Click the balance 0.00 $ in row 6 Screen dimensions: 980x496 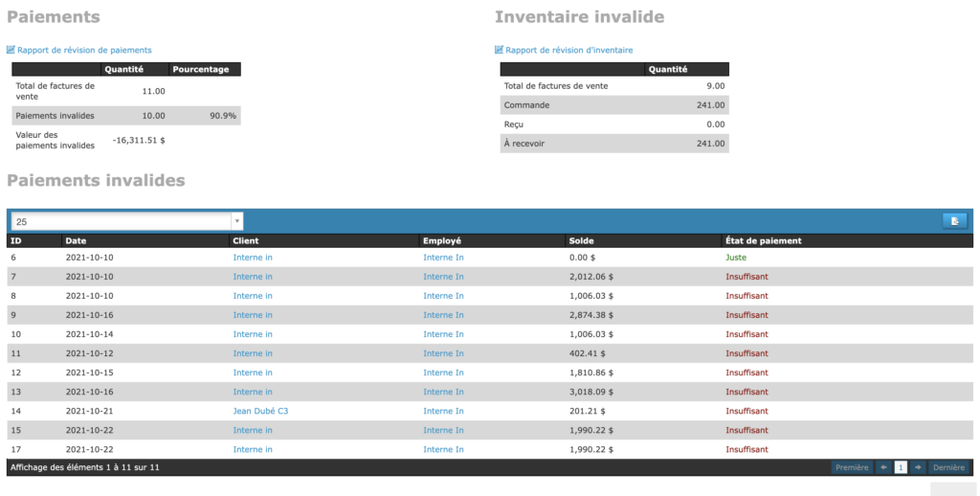pos(582,257)
